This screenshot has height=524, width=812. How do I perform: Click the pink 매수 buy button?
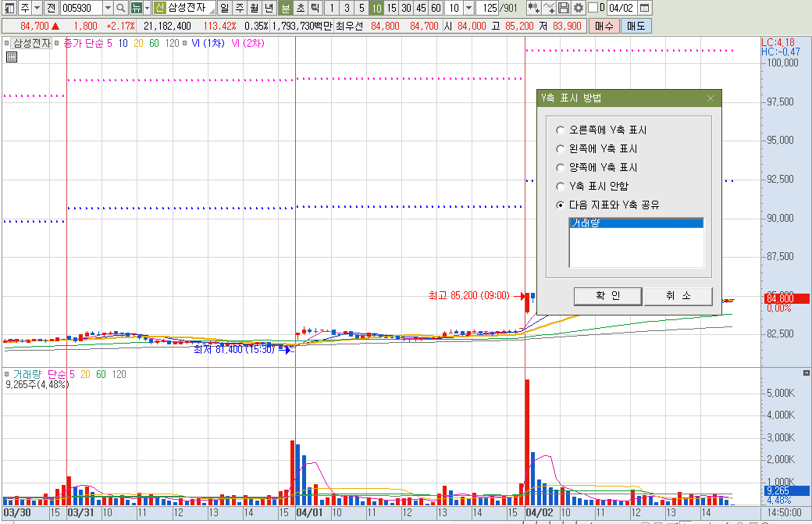(604, 26)
